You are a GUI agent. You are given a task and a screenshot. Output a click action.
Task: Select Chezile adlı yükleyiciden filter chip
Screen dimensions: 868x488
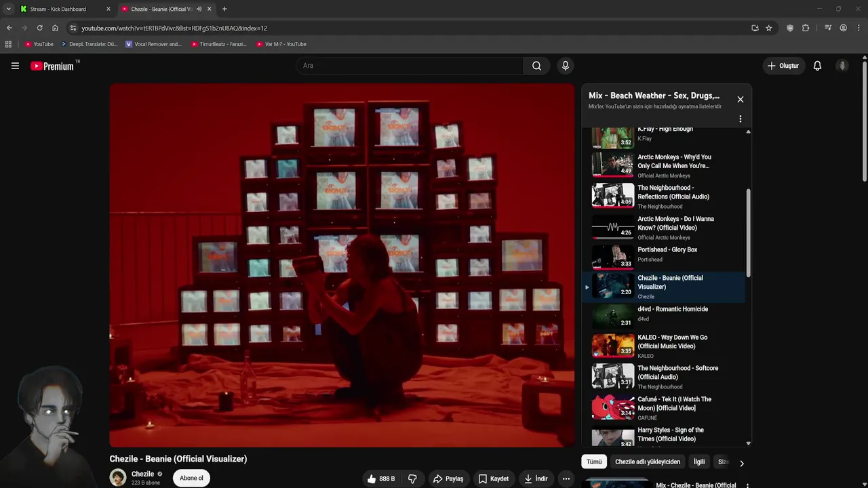pyautogui.click(x=648, y=462)
